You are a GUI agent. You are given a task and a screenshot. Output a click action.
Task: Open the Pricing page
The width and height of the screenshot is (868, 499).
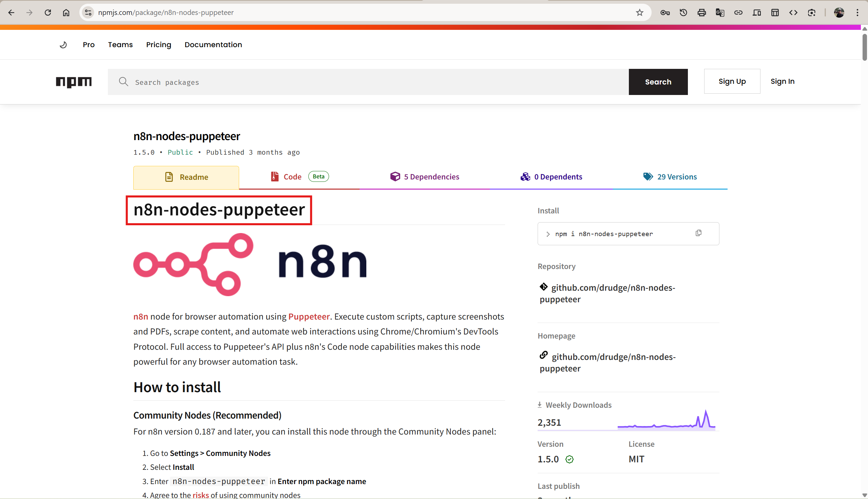tap(159, 44)
